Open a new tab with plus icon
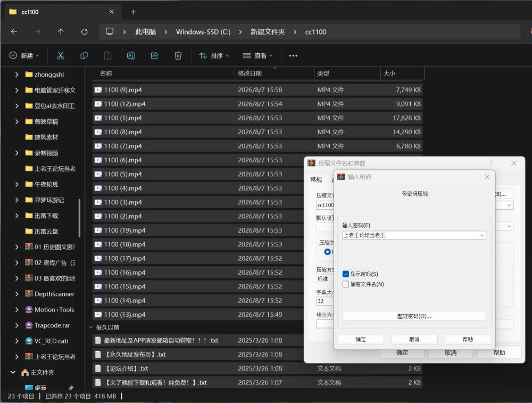This screenshot has height=403, width=532. point(133,12)
